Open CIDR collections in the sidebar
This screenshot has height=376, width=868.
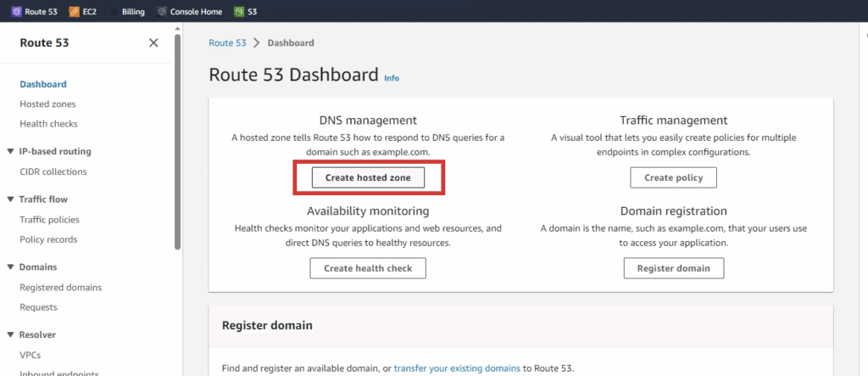53,171
